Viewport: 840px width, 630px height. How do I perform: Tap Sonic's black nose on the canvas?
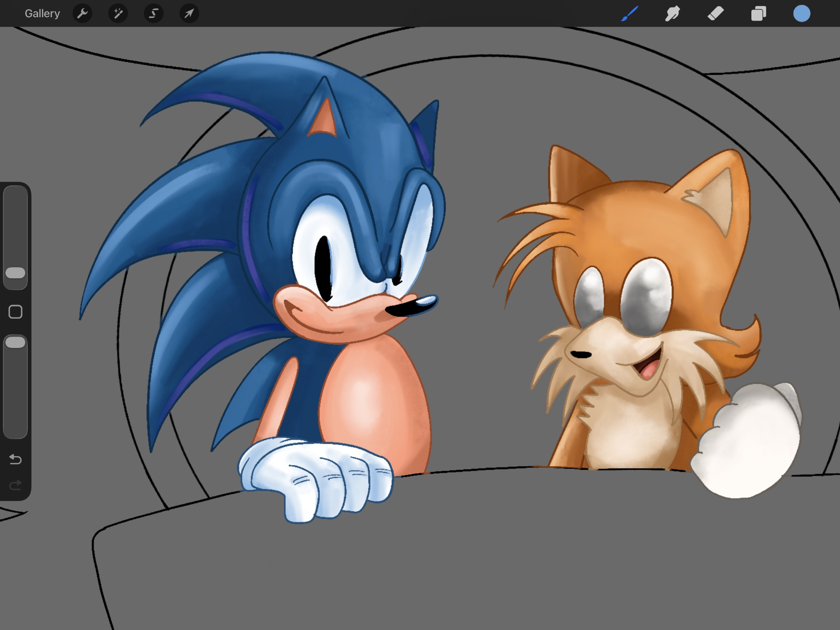[403, 310]
